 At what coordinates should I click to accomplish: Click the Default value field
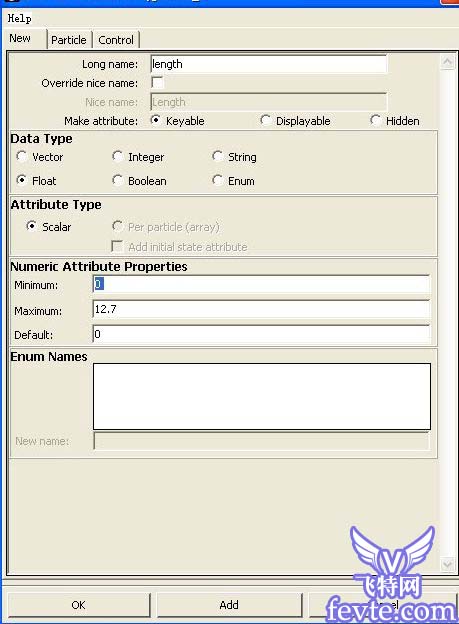[261, 334]
